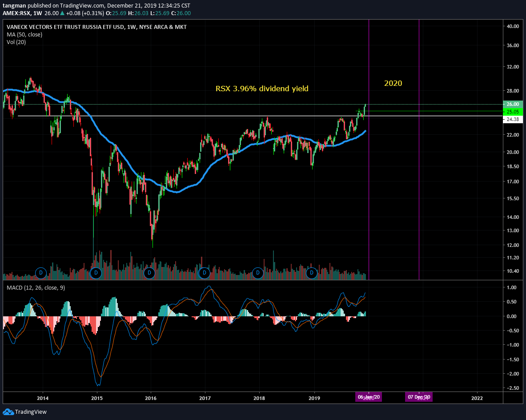Click the green 26.00 current price label

pyautogui.click(x=513, y=104)
